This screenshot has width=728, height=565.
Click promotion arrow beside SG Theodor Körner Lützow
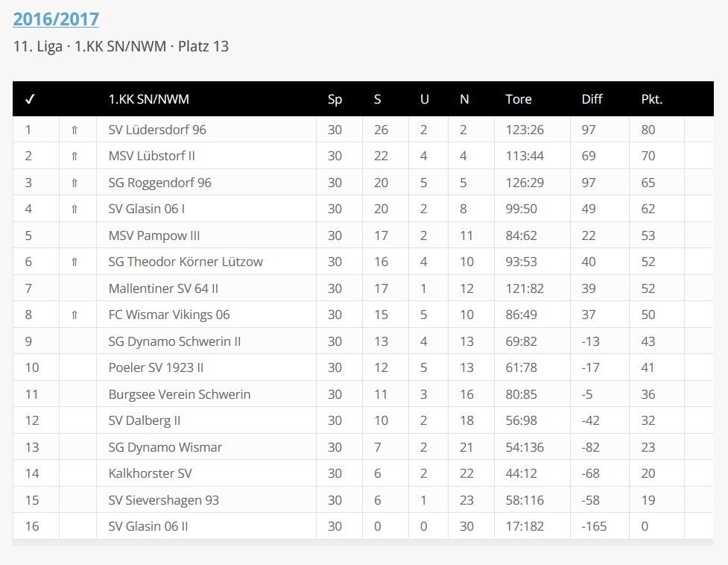pos(75,262)
